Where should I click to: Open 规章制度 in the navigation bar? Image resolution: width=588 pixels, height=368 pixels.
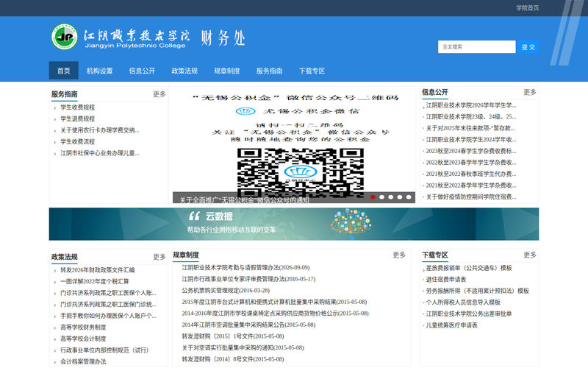point(227,71)
